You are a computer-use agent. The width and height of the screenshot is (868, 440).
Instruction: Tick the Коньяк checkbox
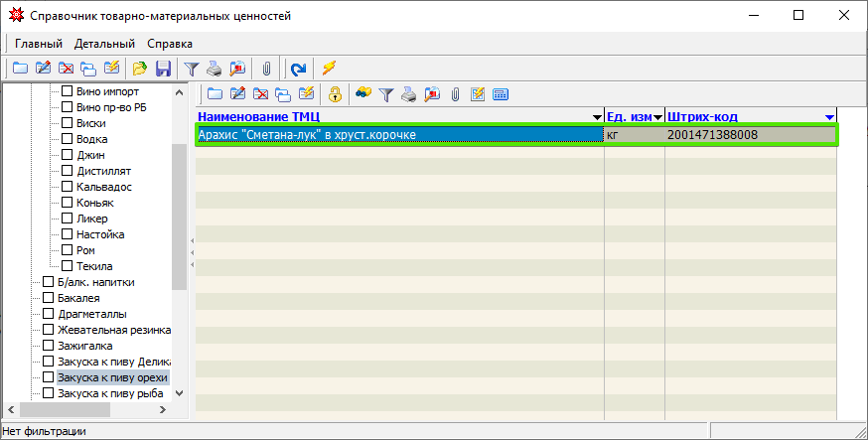point(69,203)
